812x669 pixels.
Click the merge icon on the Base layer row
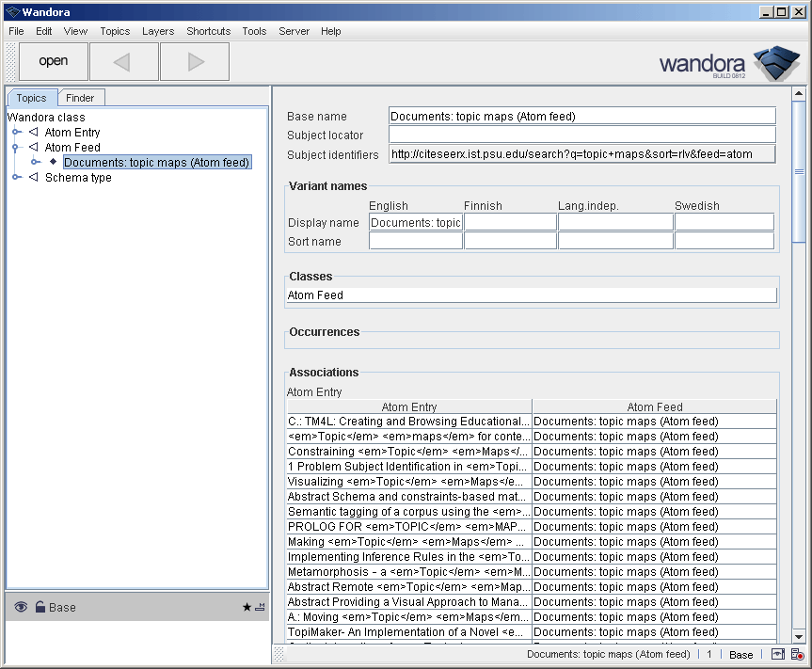(260, 608)
